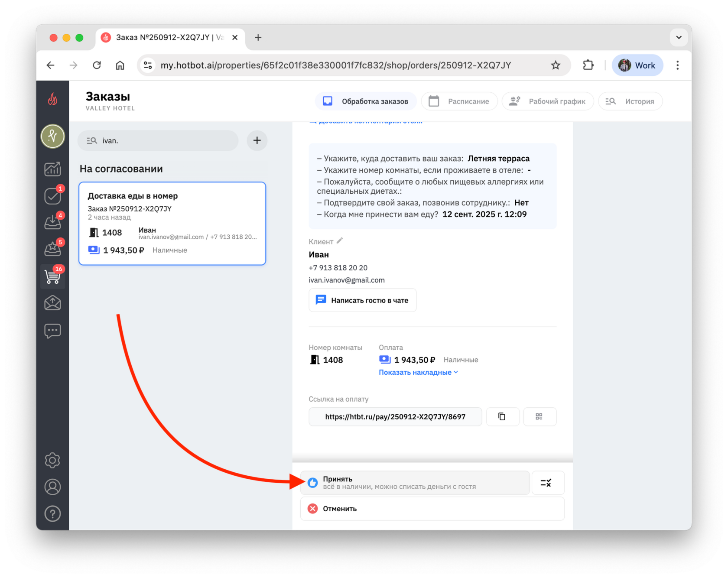
Task: Click the browser address bar URL
Action: [x=336, y=65]
